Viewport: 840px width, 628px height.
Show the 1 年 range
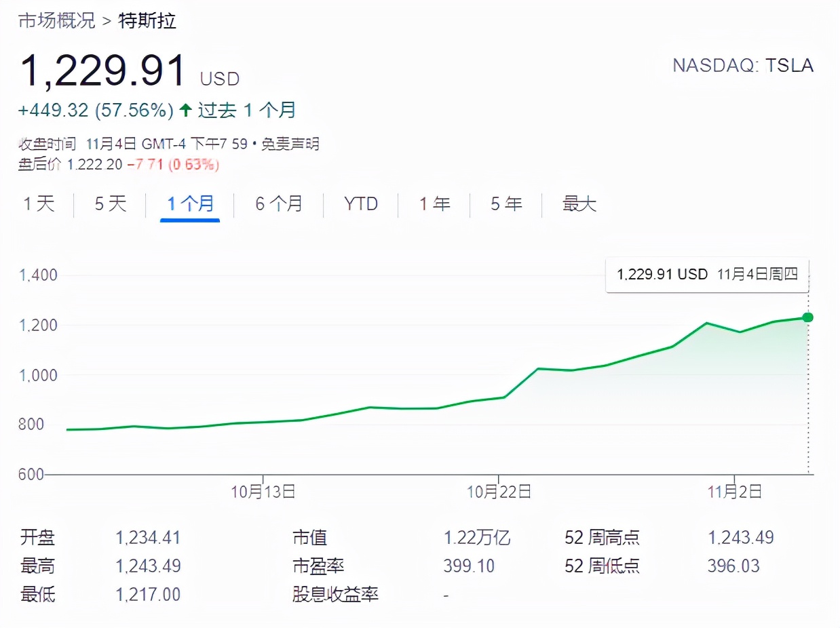[x=434, y=203]
